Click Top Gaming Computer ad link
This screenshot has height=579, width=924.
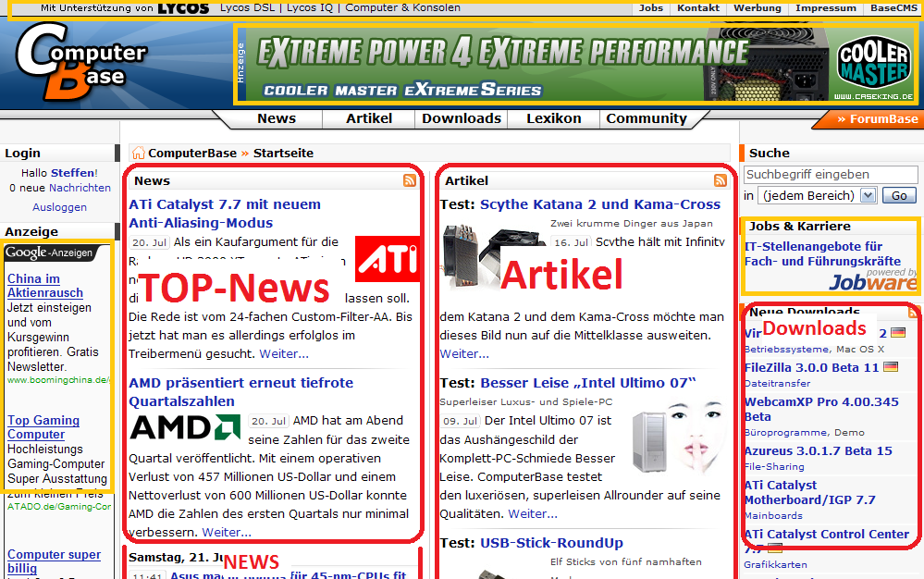(43, 427)
